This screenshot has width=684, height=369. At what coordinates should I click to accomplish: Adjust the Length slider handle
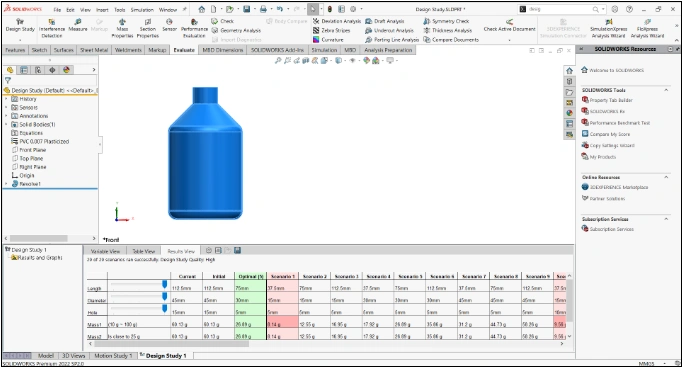(164, 285)
